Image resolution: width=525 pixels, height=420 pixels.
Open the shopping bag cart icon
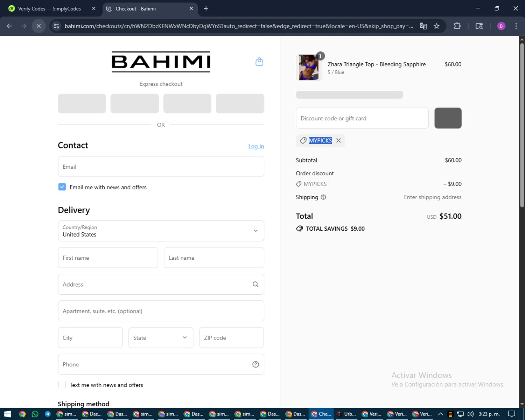[259, 62]
